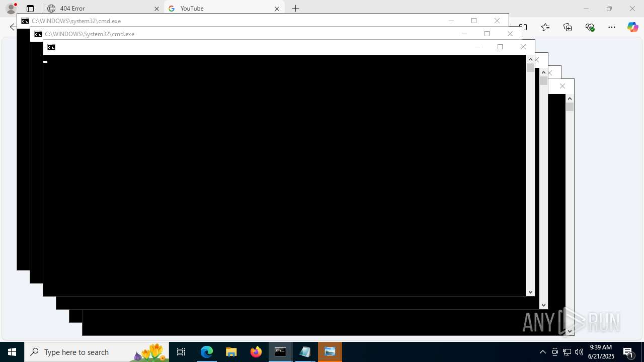Click the front cmd window scrollbar thumb
The image size is (644, 362).
pyautogui.click(x=530, y=68)
